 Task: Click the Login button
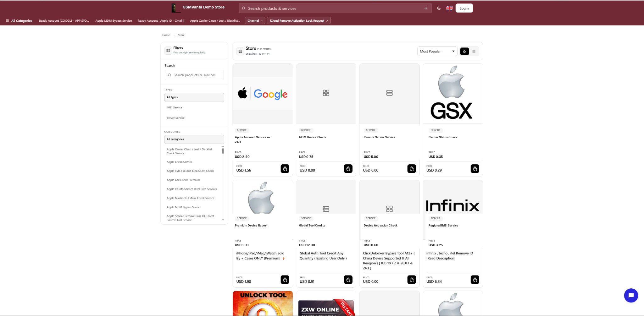pos(464,8)
